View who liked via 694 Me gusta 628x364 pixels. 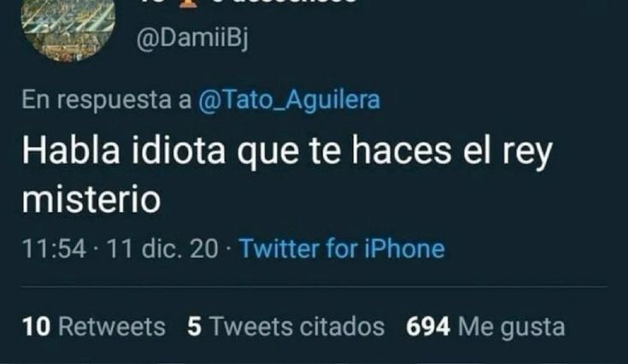tap(485, 326)
